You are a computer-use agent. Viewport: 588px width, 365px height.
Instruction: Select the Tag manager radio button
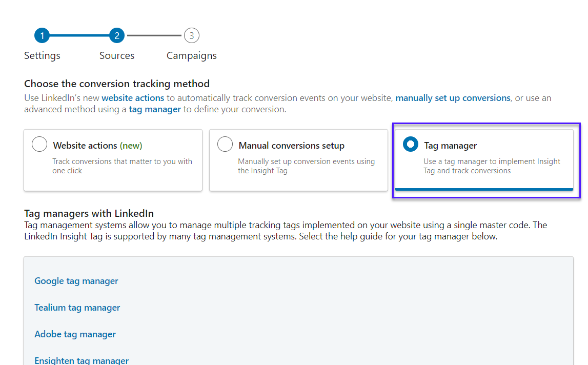[x=410, y=144]
